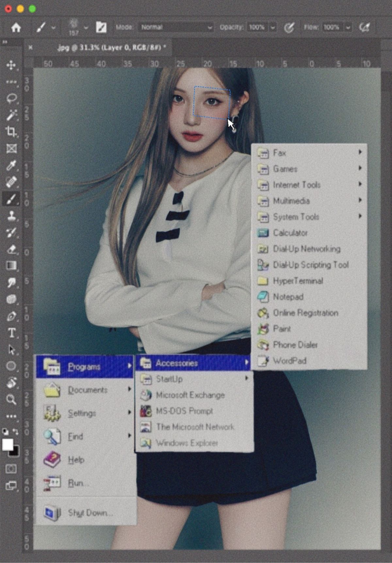This screenshot has width=392, height=563.
Task: Select the Clone Stamp tool
Action: pyautogui.click(x=11, y=216)
